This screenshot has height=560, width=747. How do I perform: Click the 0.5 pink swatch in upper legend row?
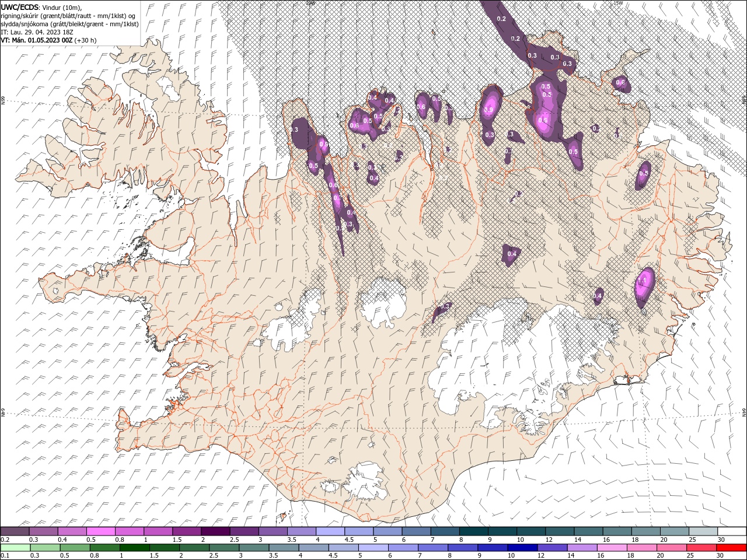[x=100, y=531]
